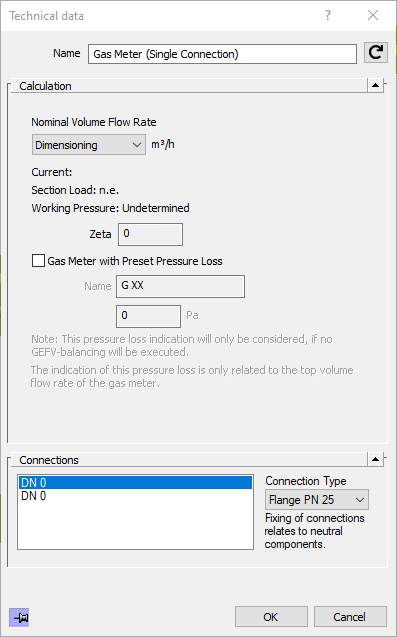The height and width of the screenshot is (637, 397).
Task: Click the G XX name field
Action: 180,286
